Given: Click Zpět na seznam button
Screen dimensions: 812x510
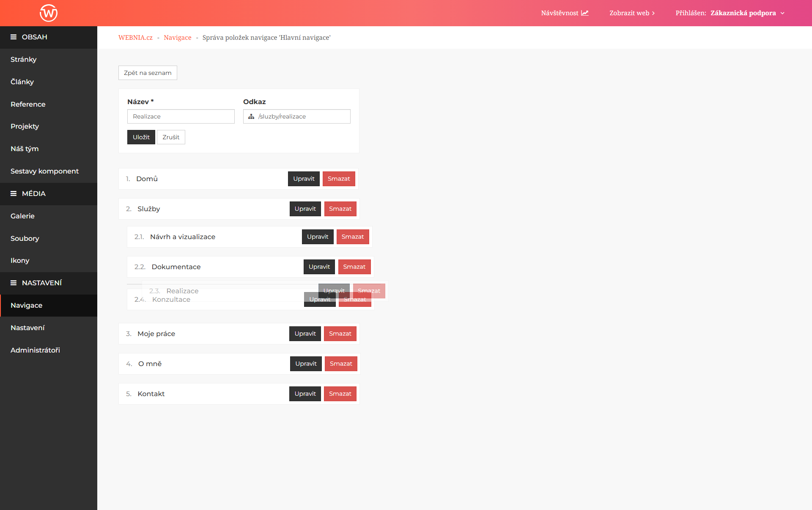Looking at the screenshot, I should coord(148,73).
